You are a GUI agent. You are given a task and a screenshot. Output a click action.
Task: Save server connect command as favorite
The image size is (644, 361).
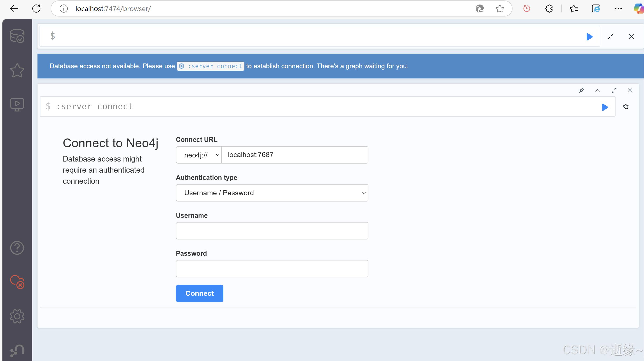626,107
